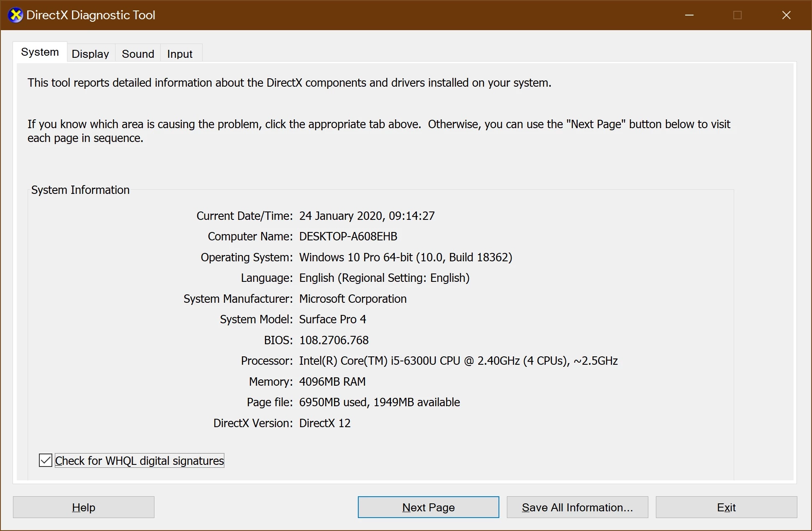This screenshot has width=812, height=531.
Task: Minimize the DirectX Diagnostic Tool window
Action: (689, 15)
